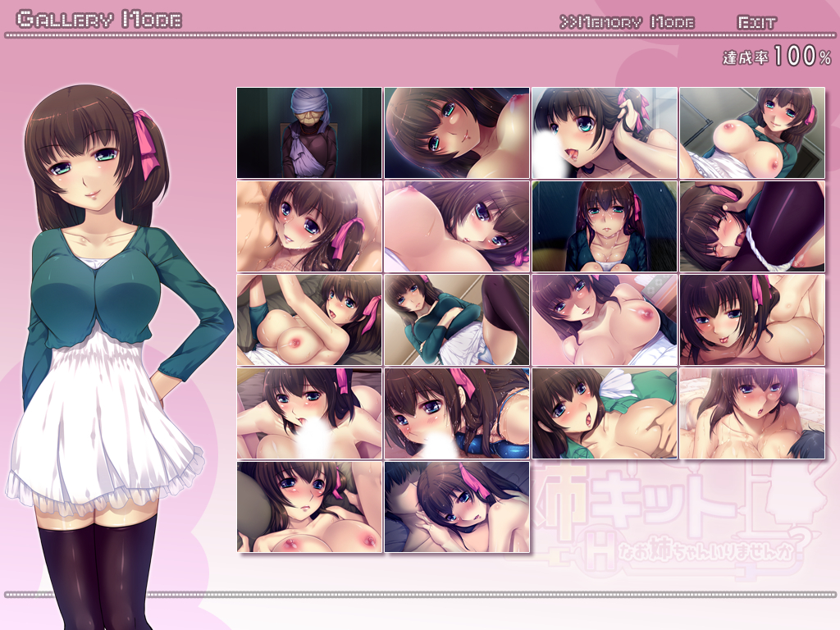Viewport: 840px width, 630px height.
Task: View the last thumbnail in the second row
Action: click(752, 226)
